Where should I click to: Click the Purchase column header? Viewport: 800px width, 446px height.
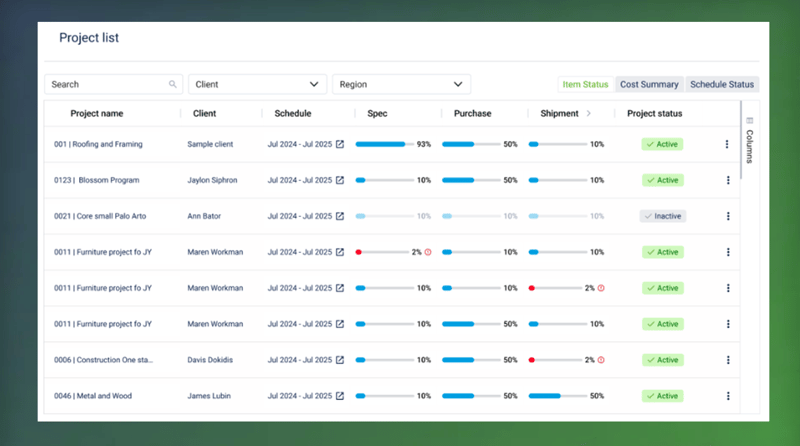tap(472, 113)
